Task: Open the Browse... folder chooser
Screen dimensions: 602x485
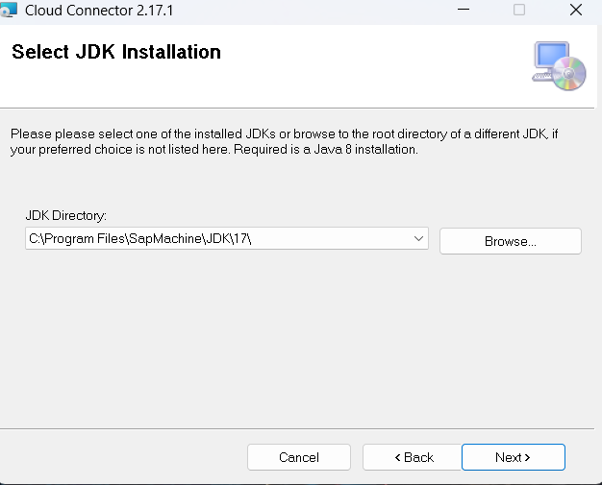Action: tap(510, 241)
